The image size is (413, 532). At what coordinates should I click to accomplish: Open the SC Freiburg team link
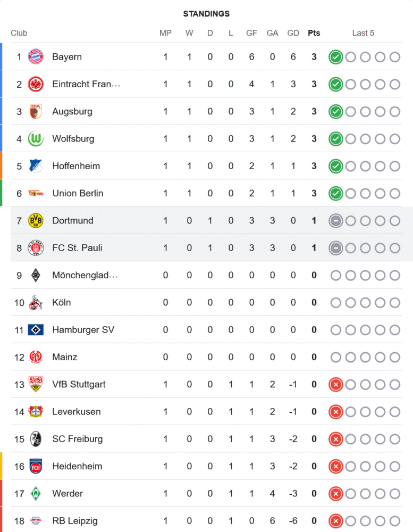coord(77,439)
